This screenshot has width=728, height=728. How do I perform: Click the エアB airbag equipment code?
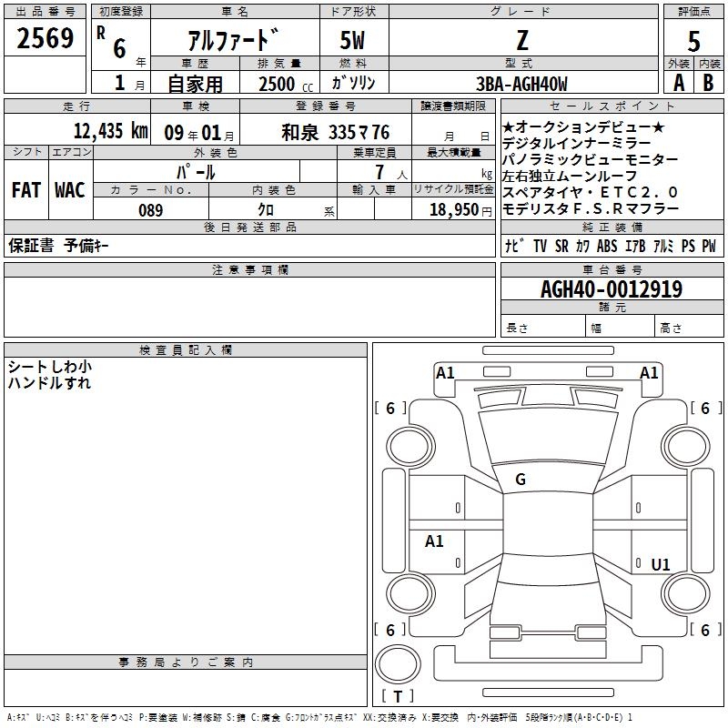tap(635, 246)
